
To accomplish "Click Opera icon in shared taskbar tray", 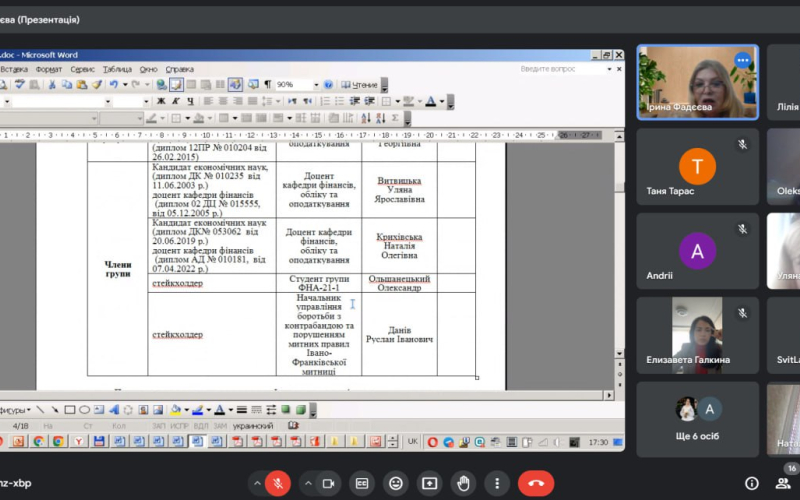I will 433,442.
